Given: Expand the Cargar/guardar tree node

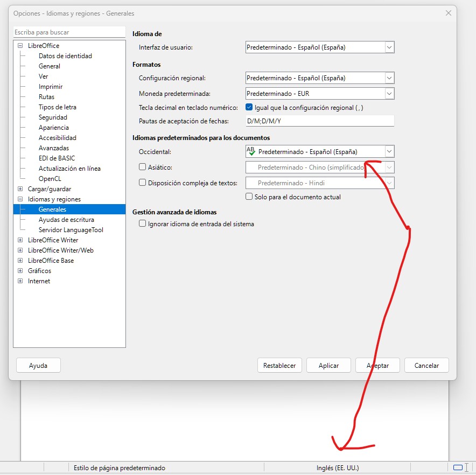Looking at the screenshot, I should click(20, 189).
